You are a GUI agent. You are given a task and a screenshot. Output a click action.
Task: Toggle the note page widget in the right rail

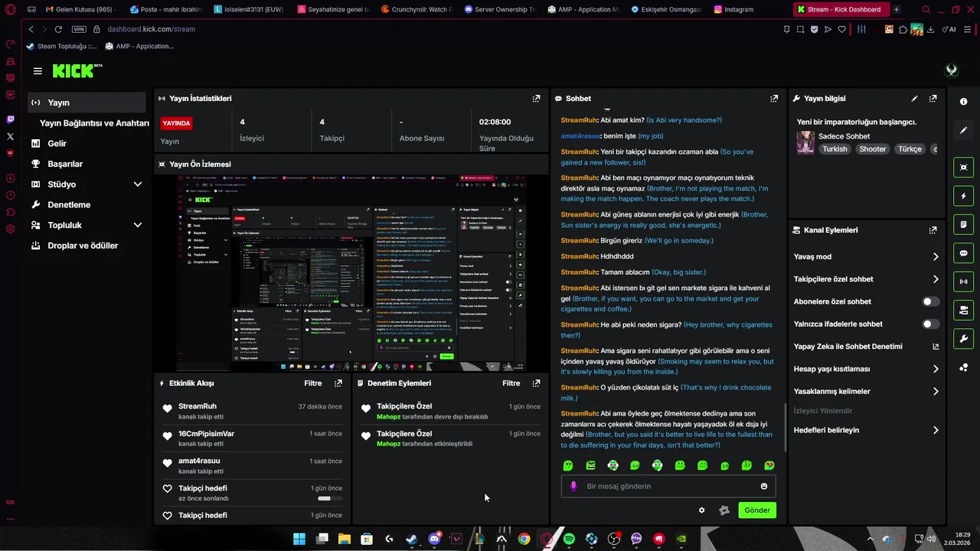click(963, 224)
